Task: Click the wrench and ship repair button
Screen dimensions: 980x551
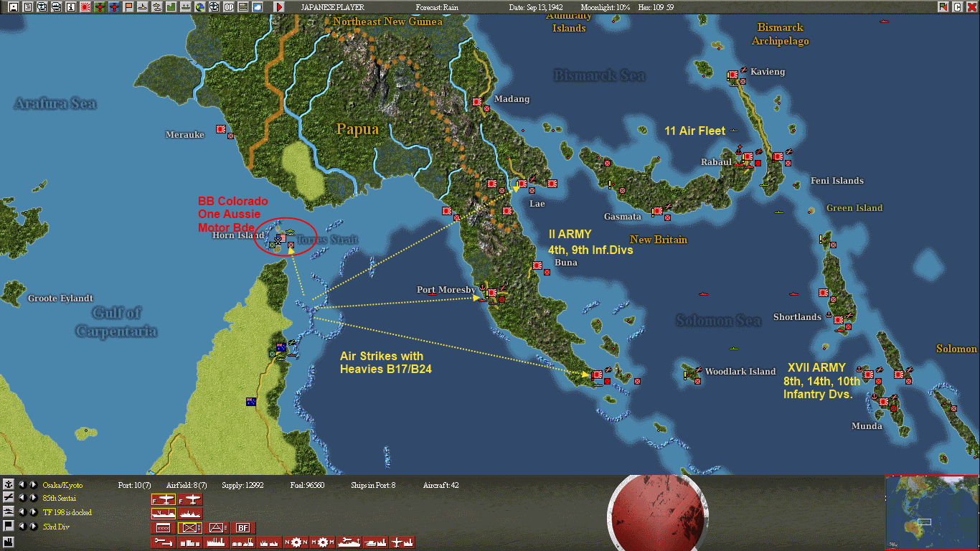Action: click(x=349, y=542)
